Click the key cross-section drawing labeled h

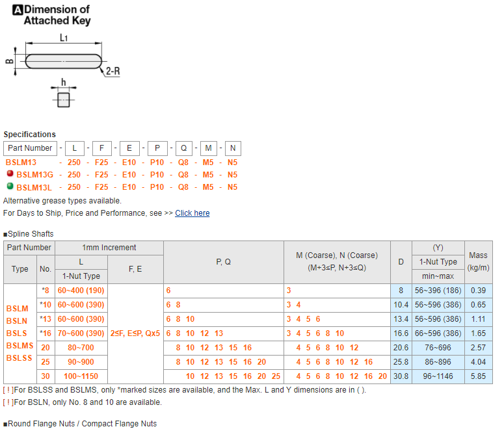(64, 99)
